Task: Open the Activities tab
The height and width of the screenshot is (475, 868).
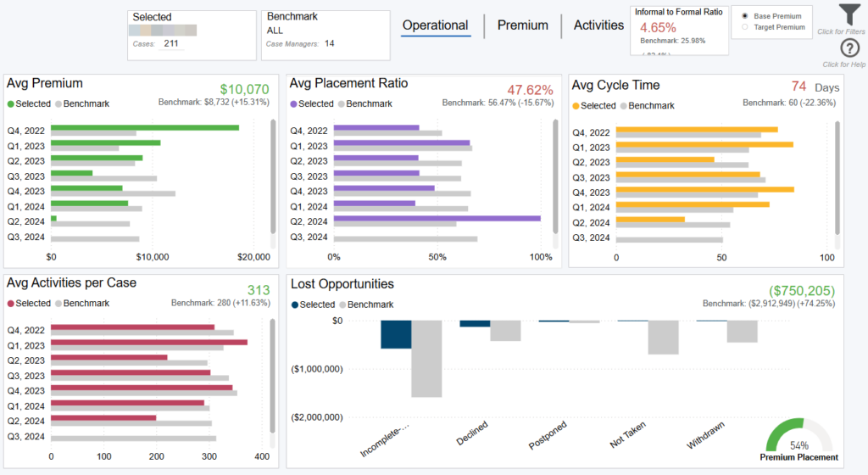Action: (x=598, y=25)
